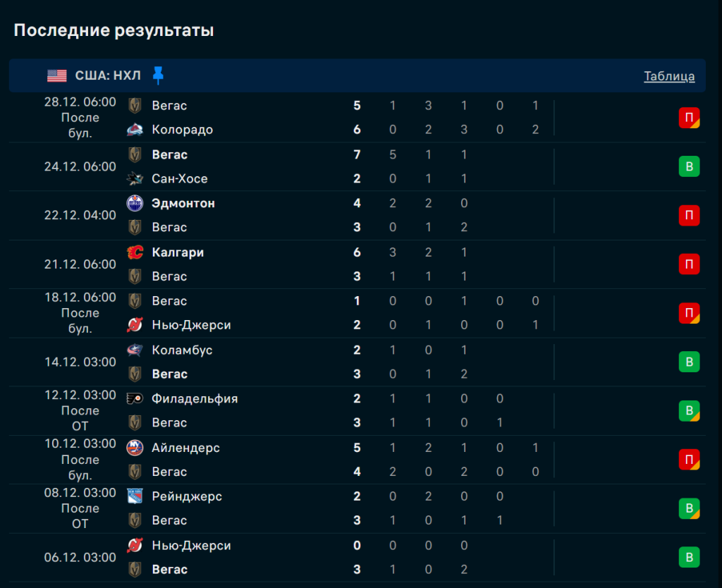Click the Columbus Blue Jackets logo

tap(135, 350)
